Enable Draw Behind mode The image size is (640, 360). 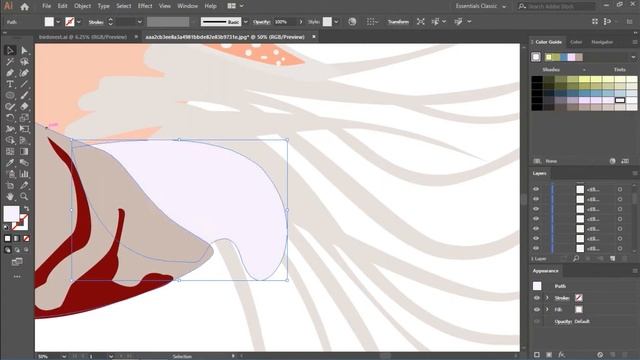(x=17, y=250)
